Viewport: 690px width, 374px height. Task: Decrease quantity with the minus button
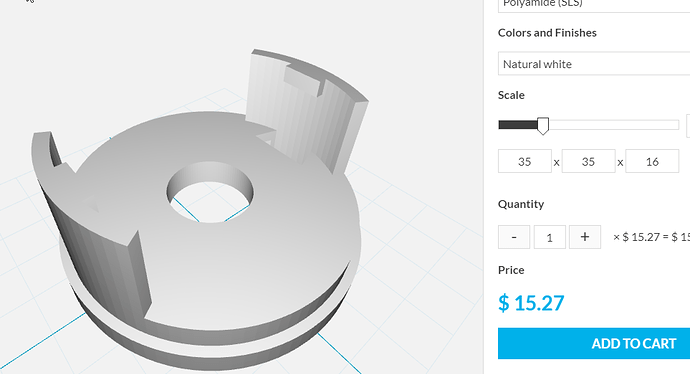[x=514, y=237]
